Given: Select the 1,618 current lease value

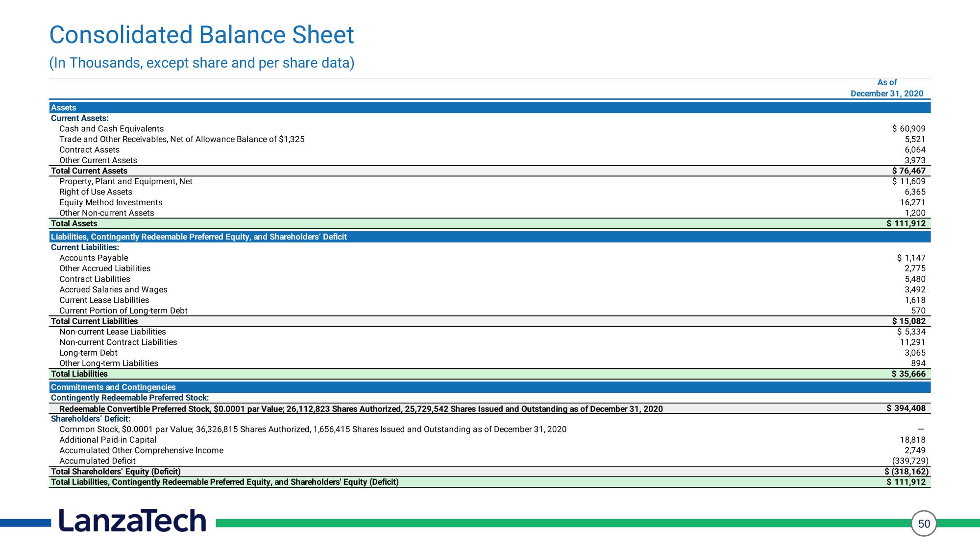Looking at the screenshot, I should click(x=915, y=300).
